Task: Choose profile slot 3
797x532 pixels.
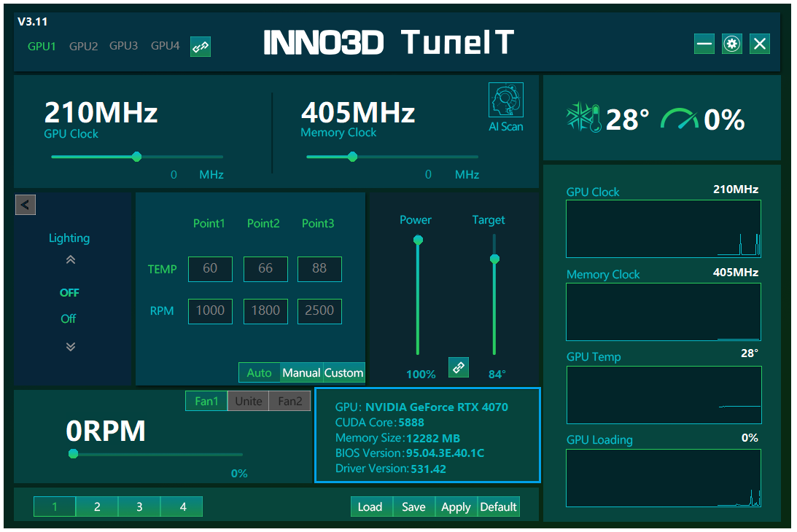Action: tap(139, 506)
